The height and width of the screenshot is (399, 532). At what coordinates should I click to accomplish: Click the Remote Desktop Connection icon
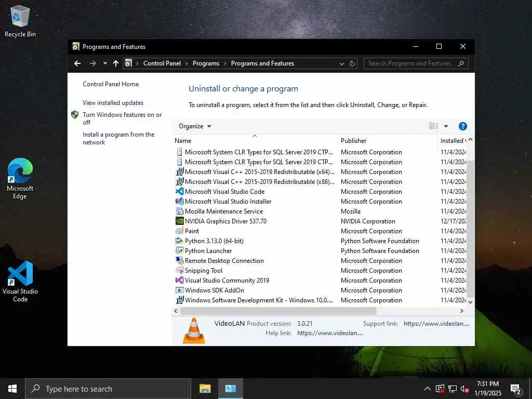pyautogui.click(x=179, y=261)
